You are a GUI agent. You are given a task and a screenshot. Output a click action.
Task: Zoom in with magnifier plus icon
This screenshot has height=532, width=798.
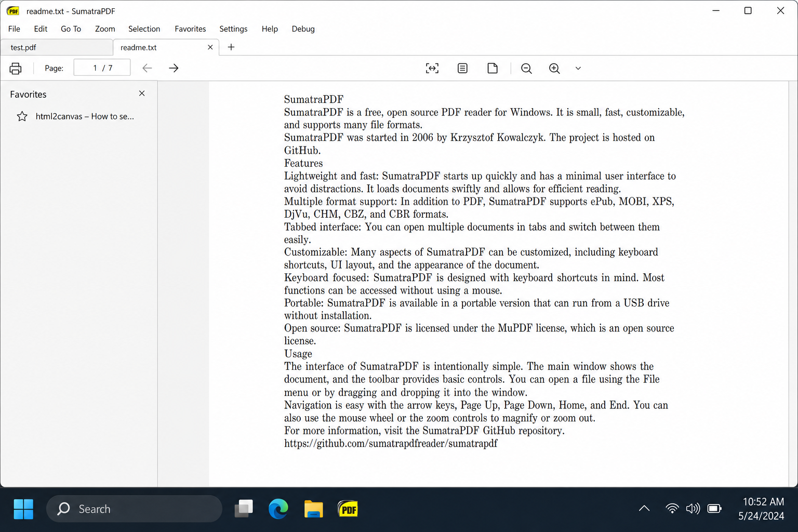click(x=554, y=68)
